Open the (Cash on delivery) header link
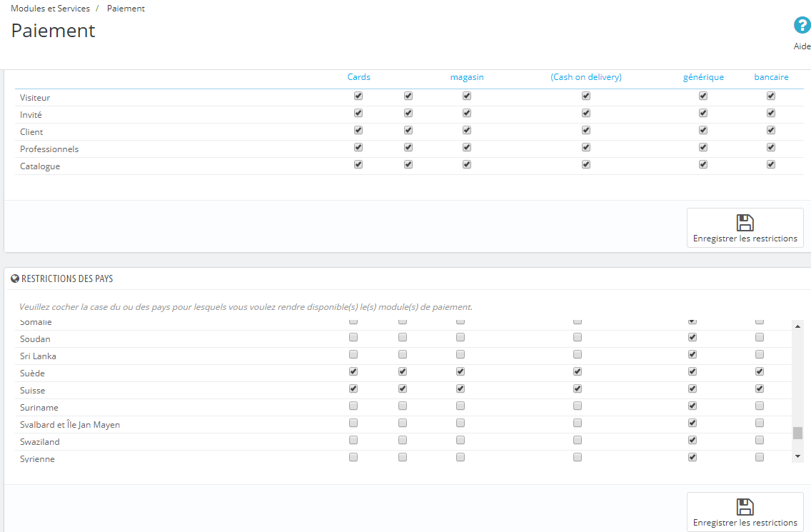Screen dimensions: 811x532 coord(586,77)
